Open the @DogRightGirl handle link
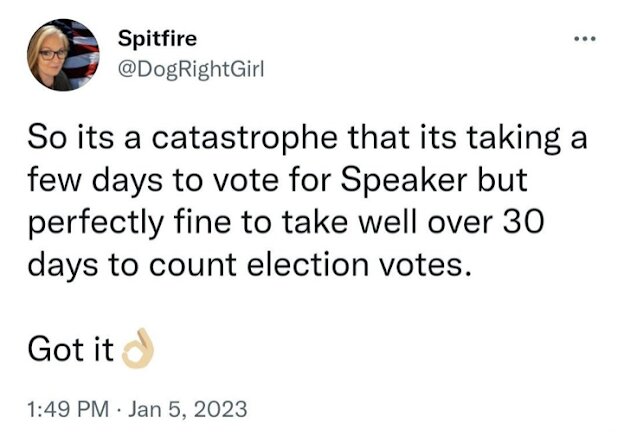Image resolution: width=637 pixels, height=436 pixels. pyautogui.click(x=191, y=69)
